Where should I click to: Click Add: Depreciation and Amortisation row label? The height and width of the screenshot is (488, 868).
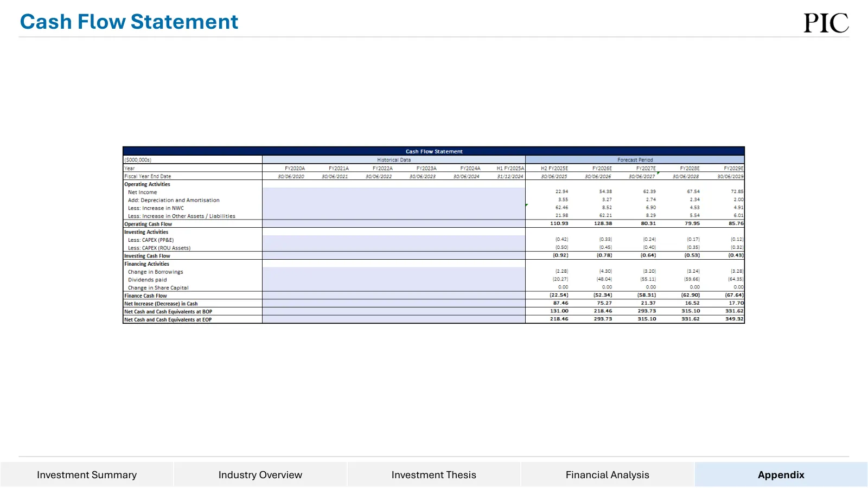(x=174, y=200)
